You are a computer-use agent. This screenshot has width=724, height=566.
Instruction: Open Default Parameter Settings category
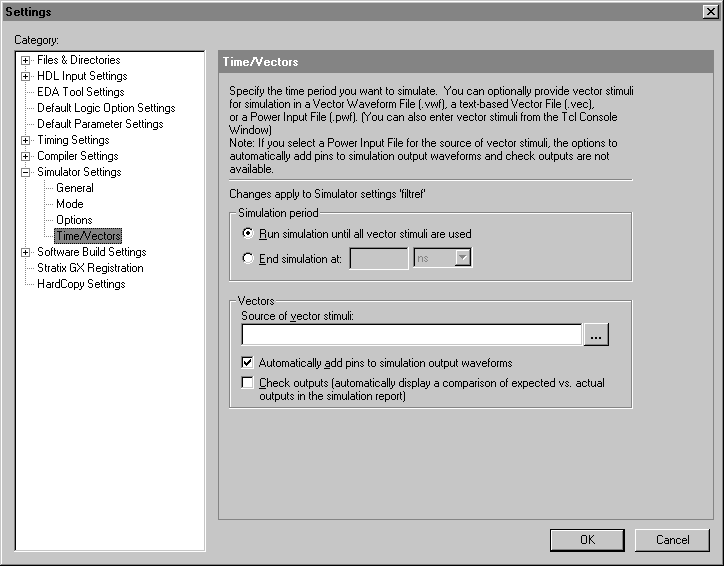coord(100,124)
